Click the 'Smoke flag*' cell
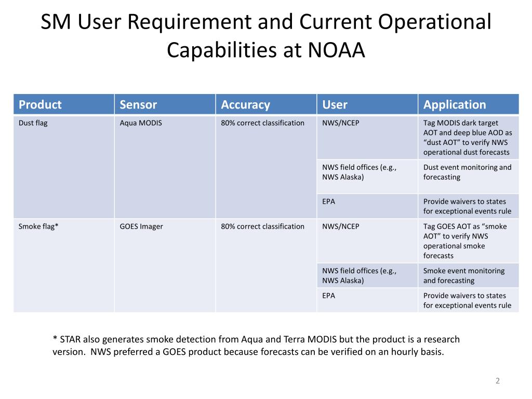Viewport: 532px width, 399px height. click(x=64, y=265)
